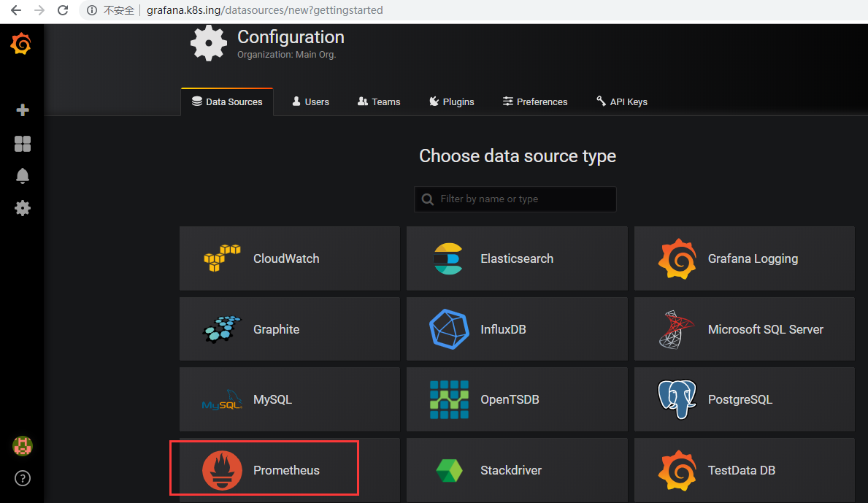Select the Elasticsearch data source label

click(517, 258)
